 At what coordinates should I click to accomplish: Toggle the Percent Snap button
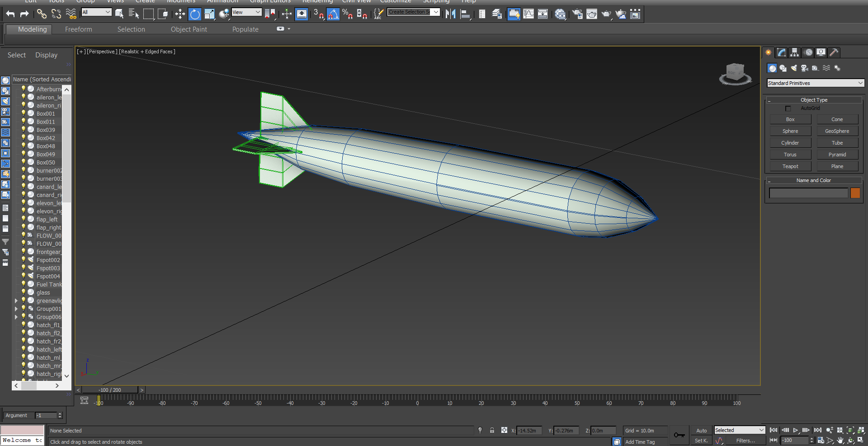tap(348, 14)
